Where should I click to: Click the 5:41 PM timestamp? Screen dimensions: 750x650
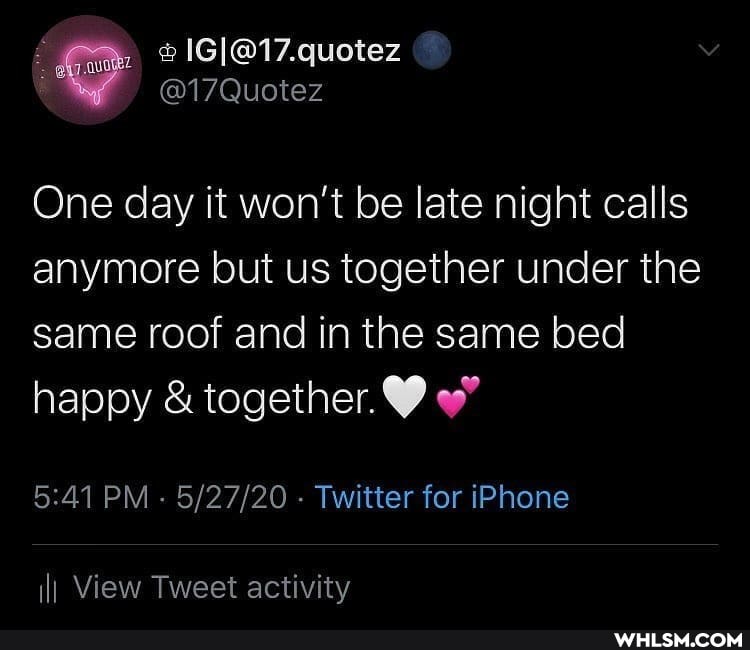pyautogui.click(x=91, y=497)
